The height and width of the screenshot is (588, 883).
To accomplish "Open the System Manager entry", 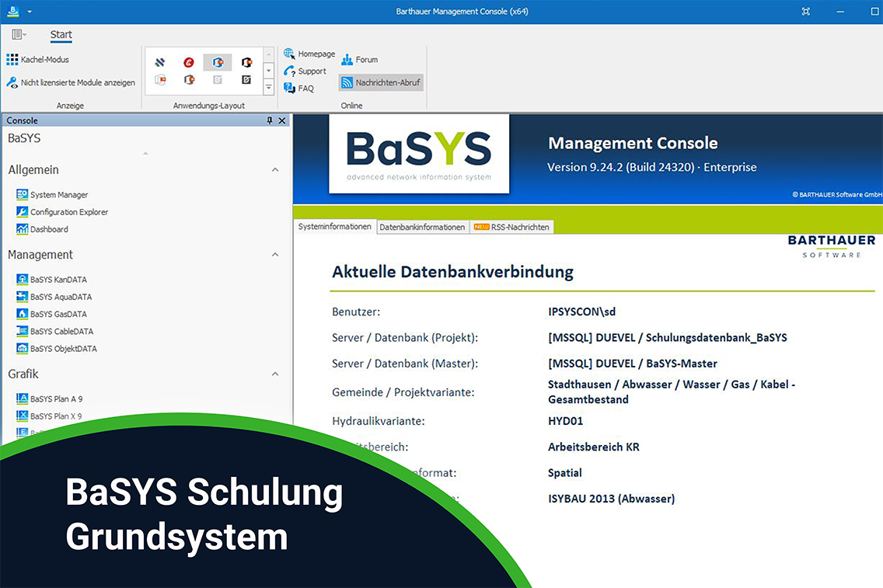I will (x=59, y=195).
